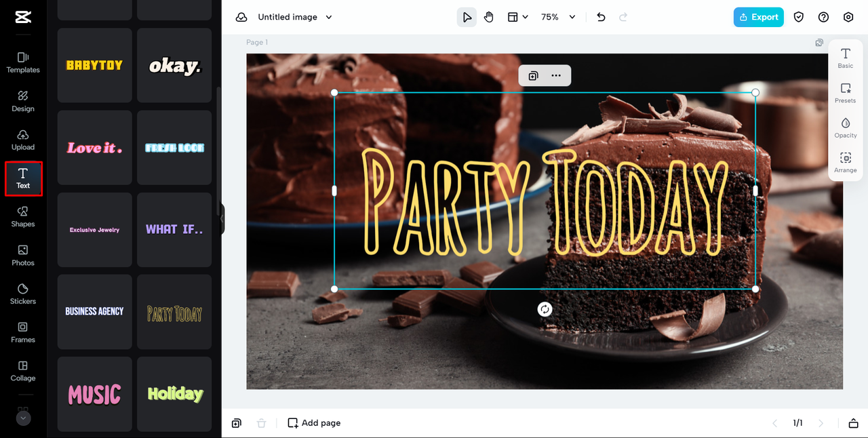Screen dimensions: 868x438
Task: Go to next page arrow
Action: (x=821, y=423)
